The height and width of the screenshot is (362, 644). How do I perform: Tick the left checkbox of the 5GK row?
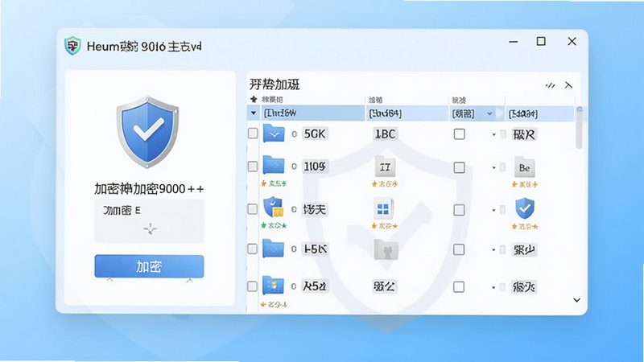253,134
